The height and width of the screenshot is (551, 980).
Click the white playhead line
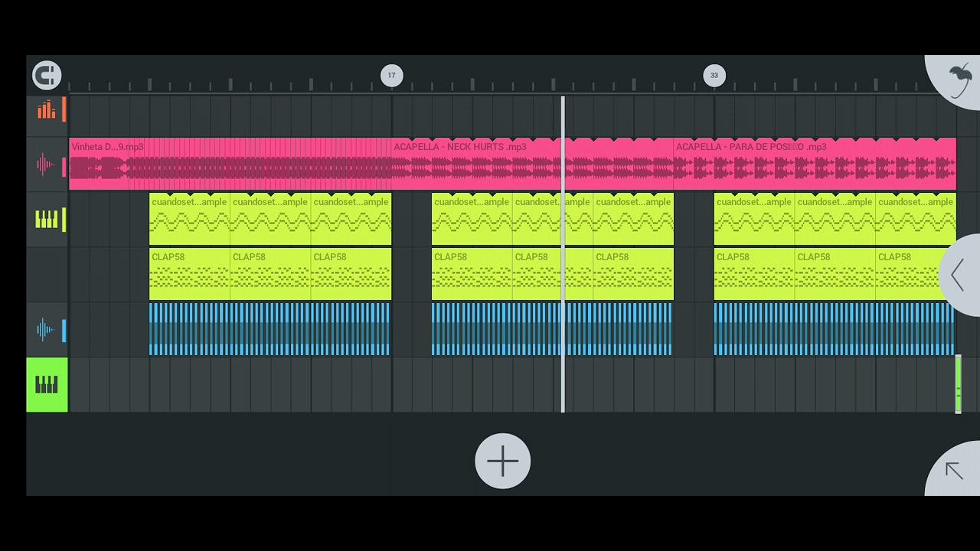563,254
